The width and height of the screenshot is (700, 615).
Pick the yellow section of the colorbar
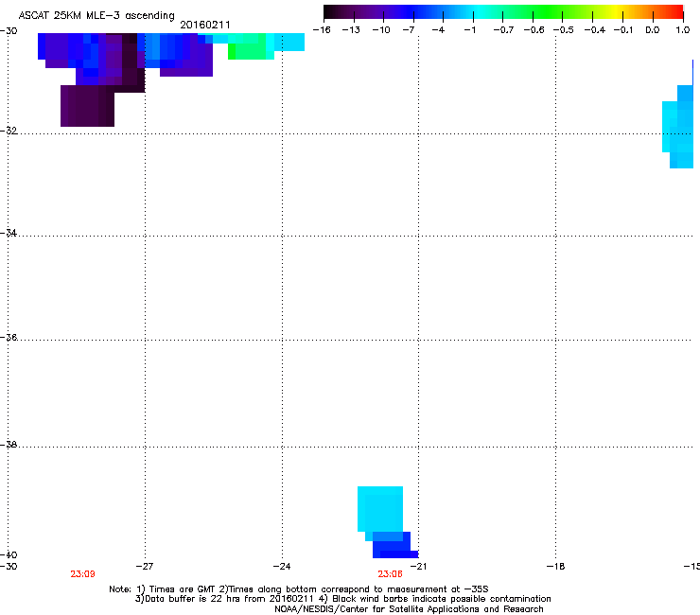pos(617,12)
